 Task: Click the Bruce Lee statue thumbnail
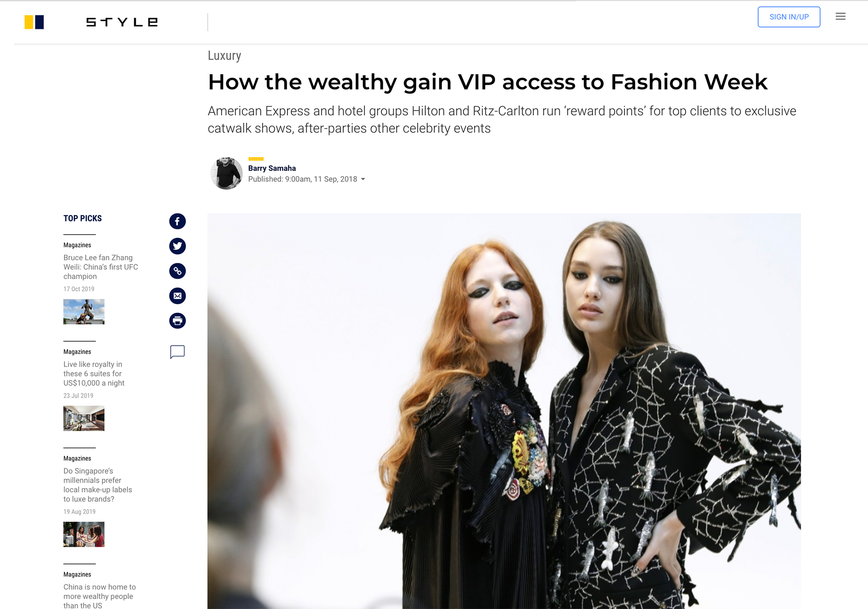point(84,312)
